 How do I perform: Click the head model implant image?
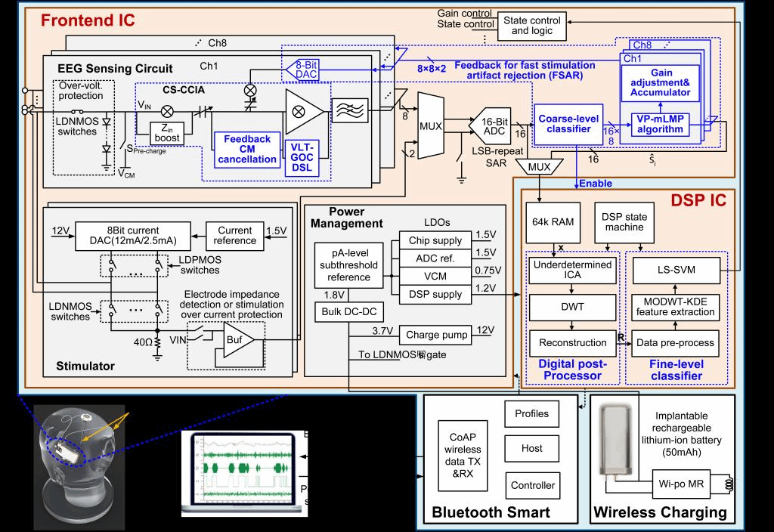coord(79,467)
